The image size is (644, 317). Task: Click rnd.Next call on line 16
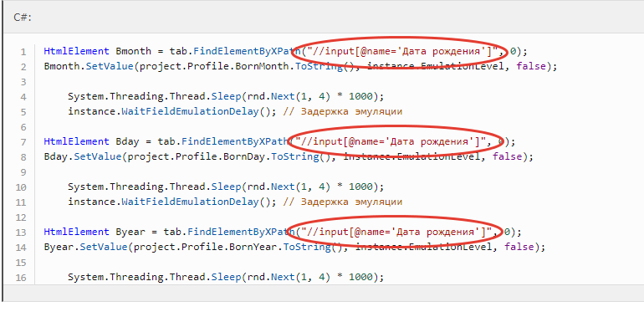(x=272, y=277)
